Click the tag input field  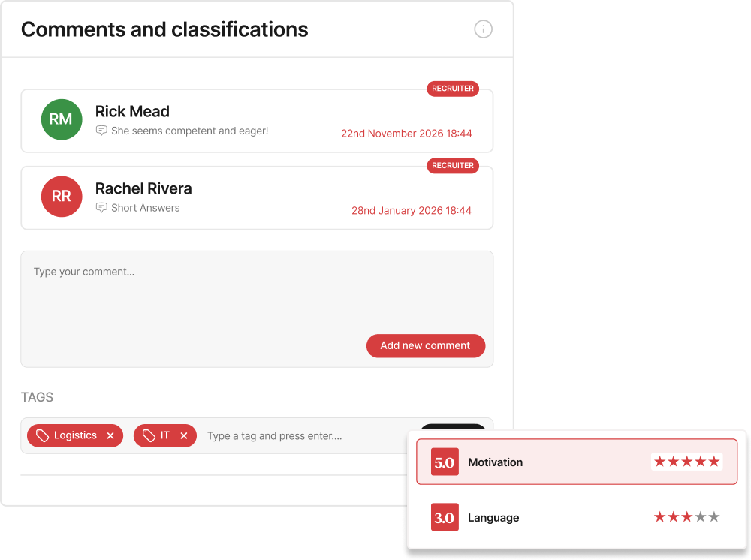click(306, 436)
